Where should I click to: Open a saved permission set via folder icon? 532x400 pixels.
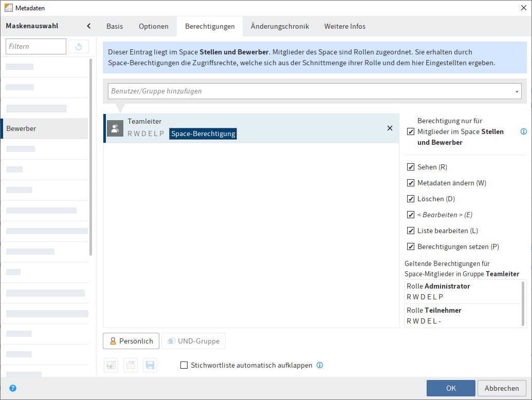(130, 365)
